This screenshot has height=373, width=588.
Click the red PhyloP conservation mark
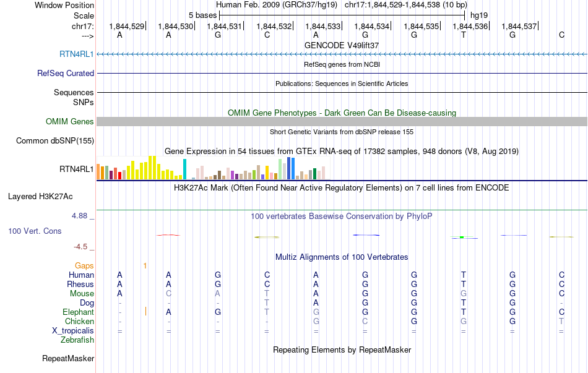(x=168, y=235)
